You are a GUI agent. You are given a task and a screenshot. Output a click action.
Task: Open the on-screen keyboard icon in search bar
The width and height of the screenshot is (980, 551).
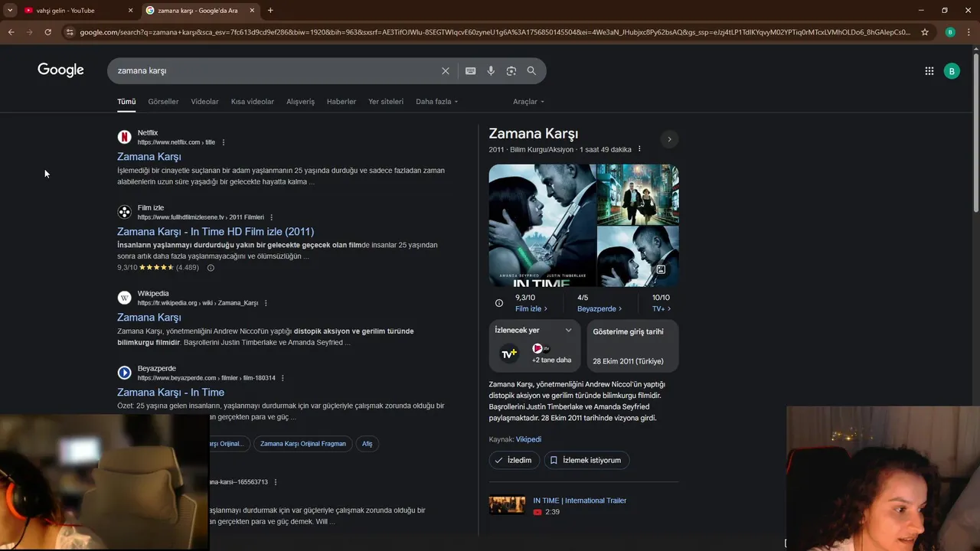pos(470,70)
